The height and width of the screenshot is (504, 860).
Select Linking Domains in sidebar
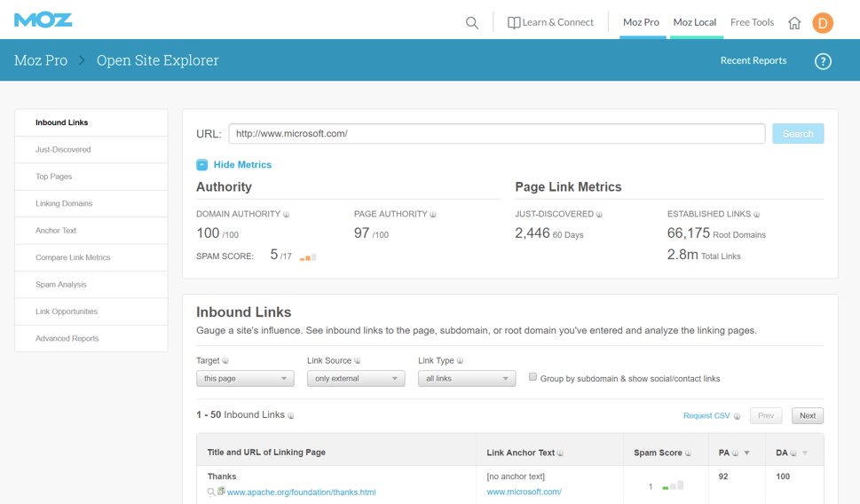pyautogui.click(x=91, y=203)
